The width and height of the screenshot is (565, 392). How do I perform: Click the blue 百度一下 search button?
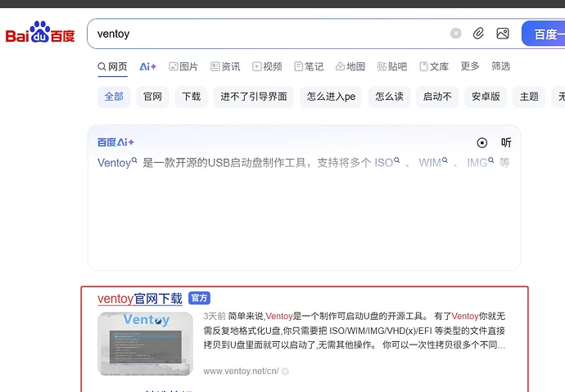coord(545,34)
